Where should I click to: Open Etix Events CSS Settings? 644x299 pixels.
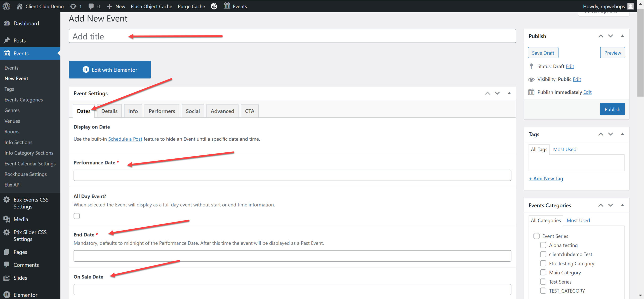click(x=31, y=203)
